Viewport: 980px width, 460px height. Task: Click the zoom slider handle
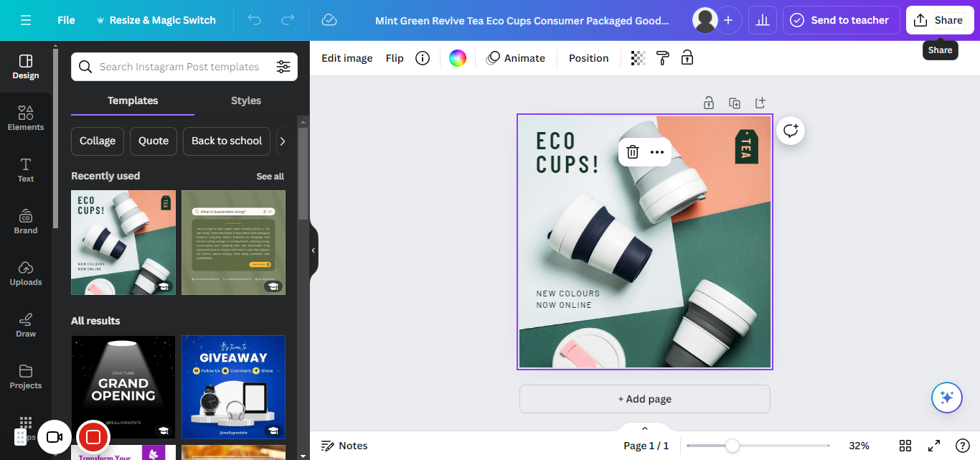coord(732,446)
